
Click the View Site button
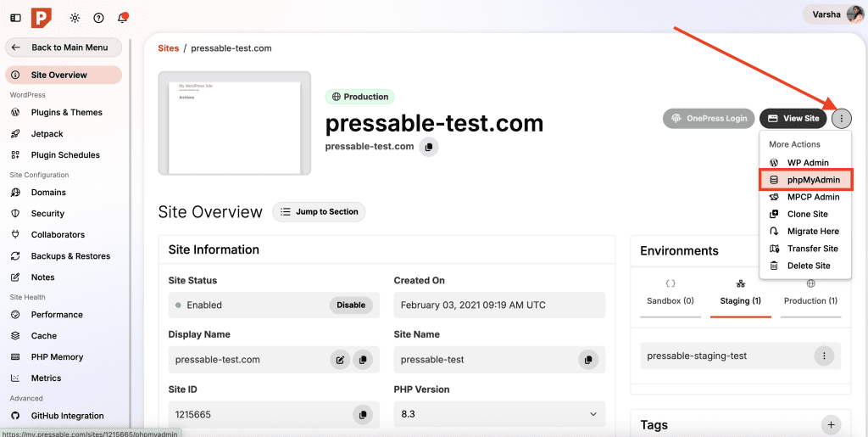[x=793, y=119]
